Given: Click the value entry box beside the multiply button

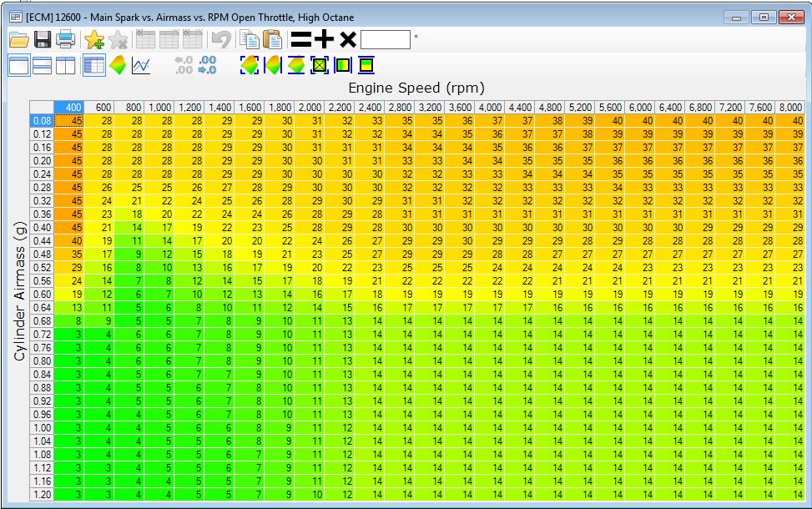Looking at the screenshot, I should [386, 38].
